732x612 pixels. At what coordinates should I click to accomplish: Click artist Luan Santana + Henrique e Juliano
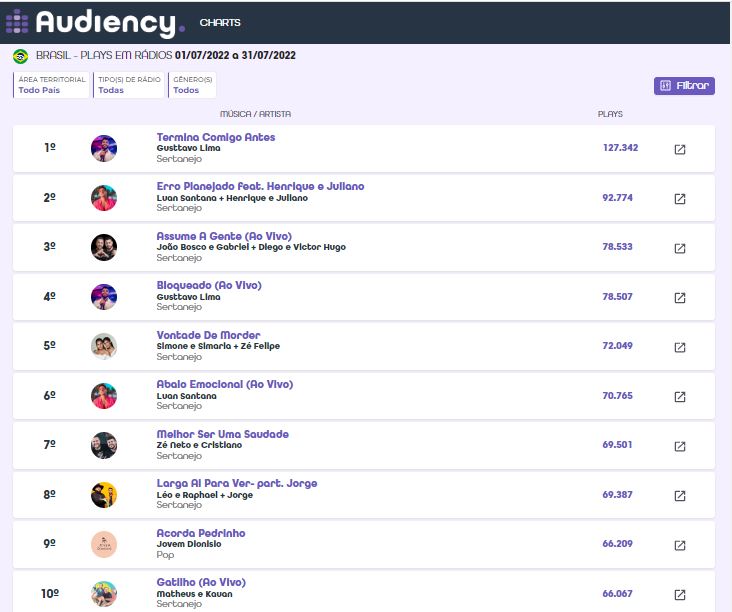pyautogui.click(x=232, y=198)
